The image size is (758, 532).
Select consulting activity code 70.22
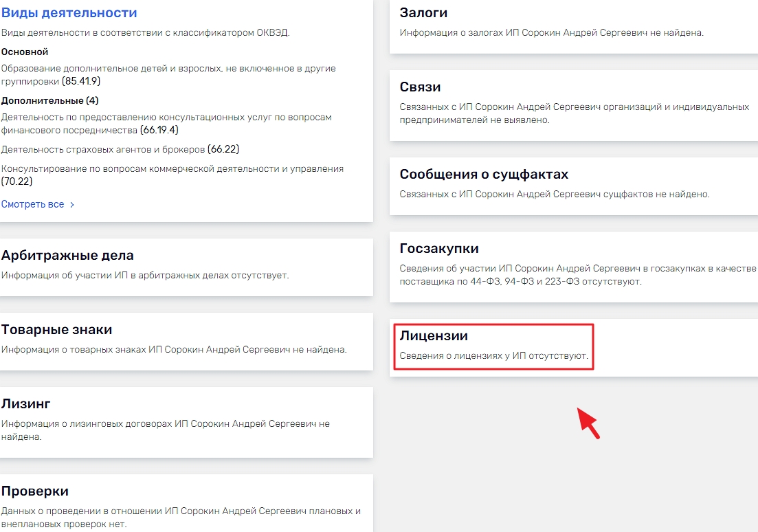[17, 181]
